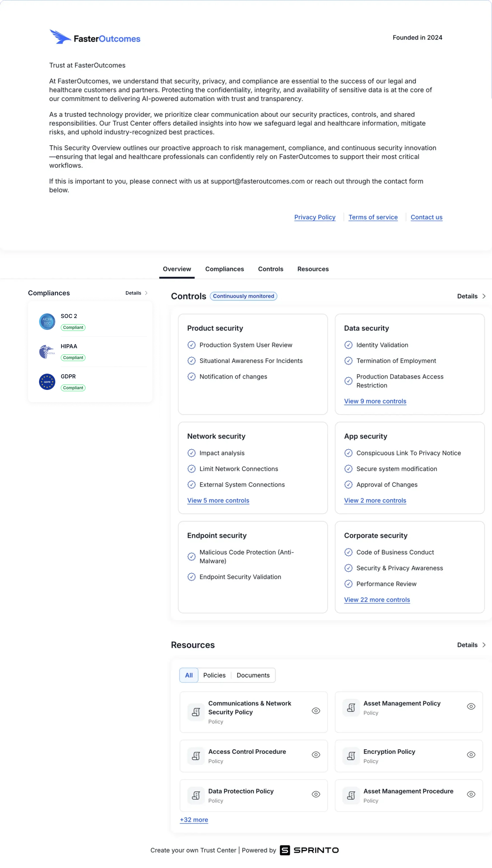View the Access Control Procedure via eye icon
The width and height of the screenshot is (492, 868).
[316, 754]
